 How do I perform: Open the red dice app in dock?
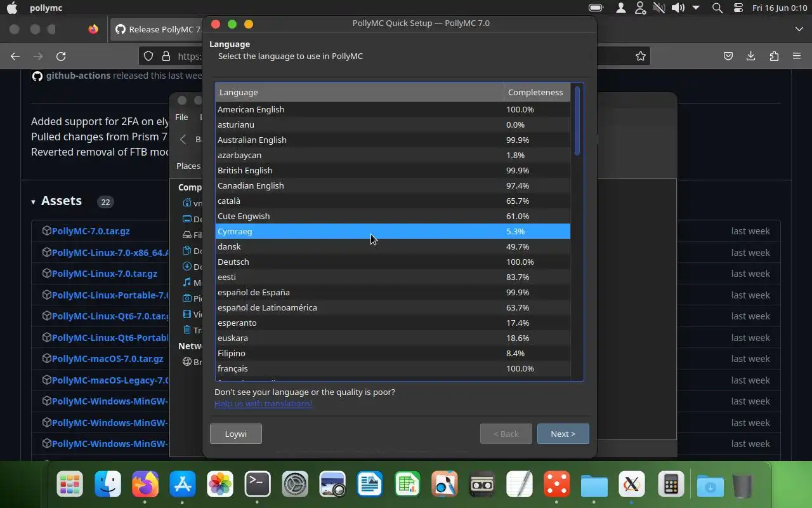tap(557, 485)
